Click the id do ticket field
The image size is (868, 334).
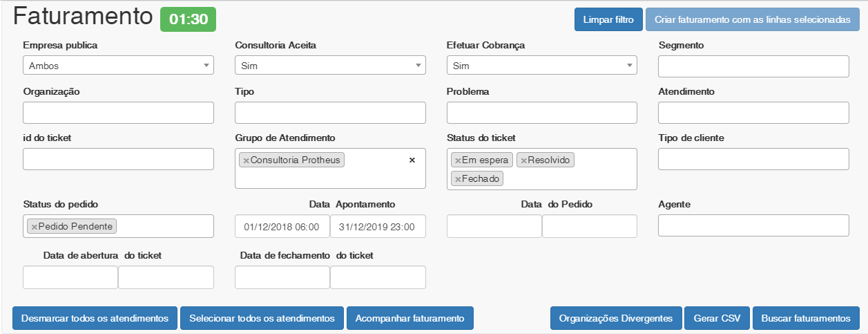118,159
